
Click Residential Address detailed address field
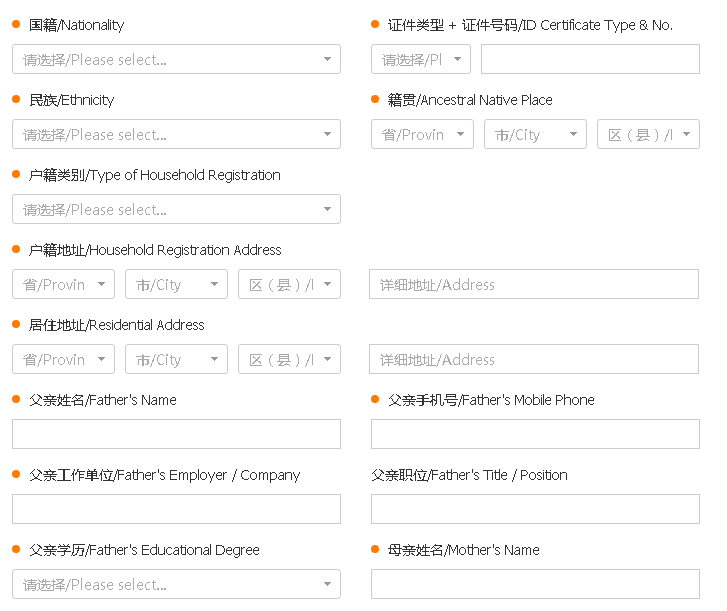pos(534,359)
